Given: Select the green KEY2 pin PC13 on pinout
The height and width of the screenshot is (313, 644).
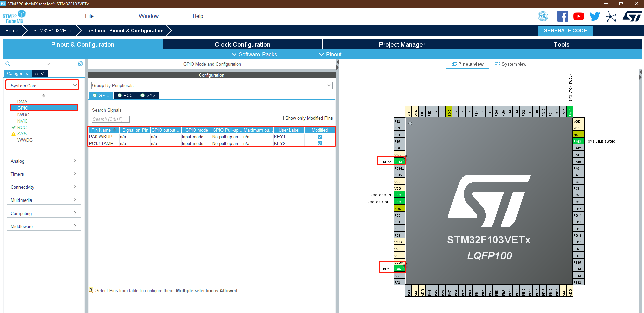Looking at the screenshot, I should pos(399,161).
